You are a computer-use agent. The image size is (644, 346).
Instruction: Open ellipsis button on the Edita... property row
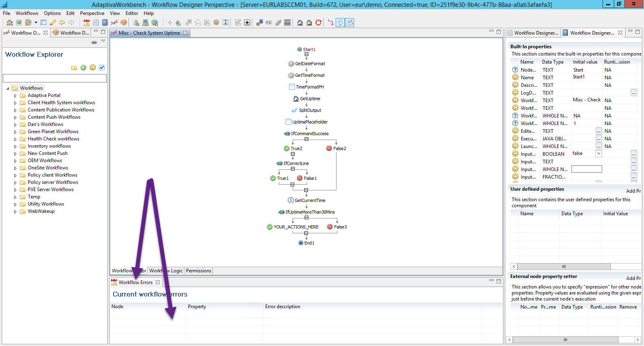click(599, 131)
